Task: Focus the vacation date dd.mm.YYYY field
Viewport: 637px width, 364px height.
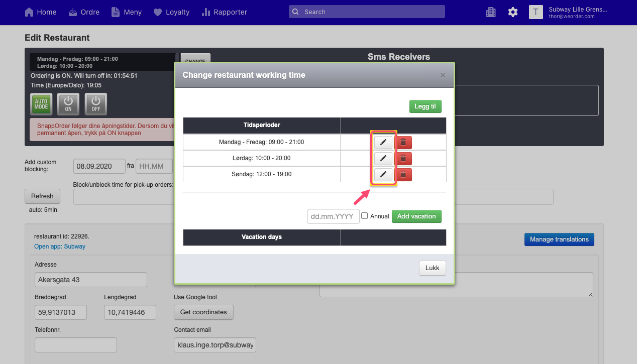Action: point(334,216)
